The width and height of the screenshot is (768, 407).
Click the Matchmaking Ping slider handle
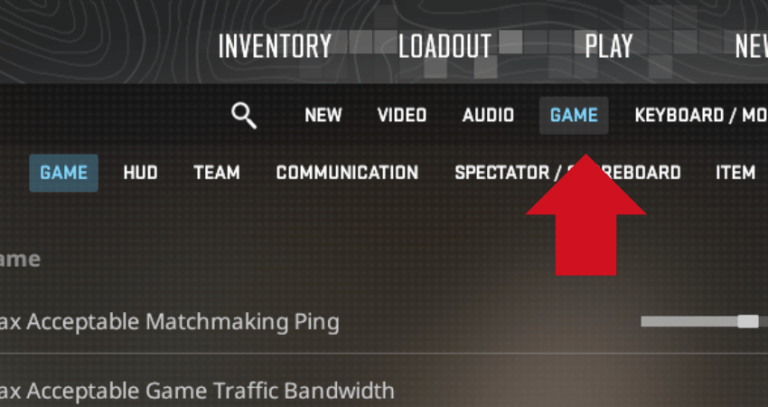tap(748, 321)
